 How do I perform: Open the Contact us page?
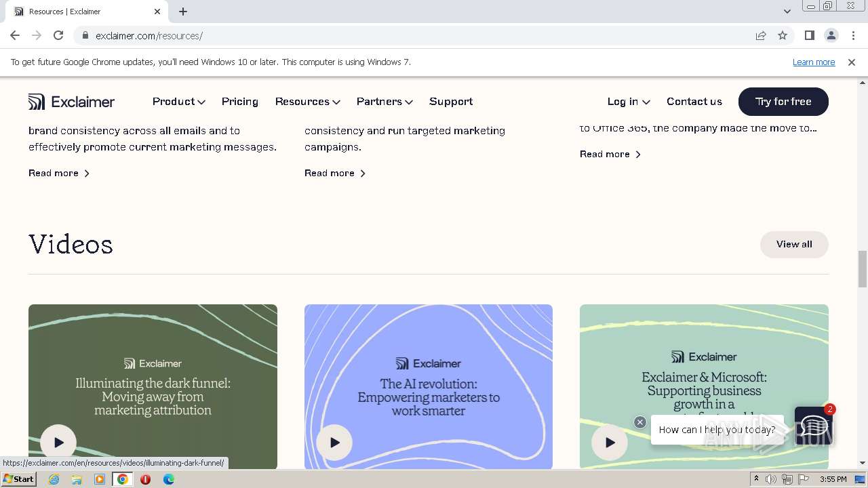(x=694, y=102)
